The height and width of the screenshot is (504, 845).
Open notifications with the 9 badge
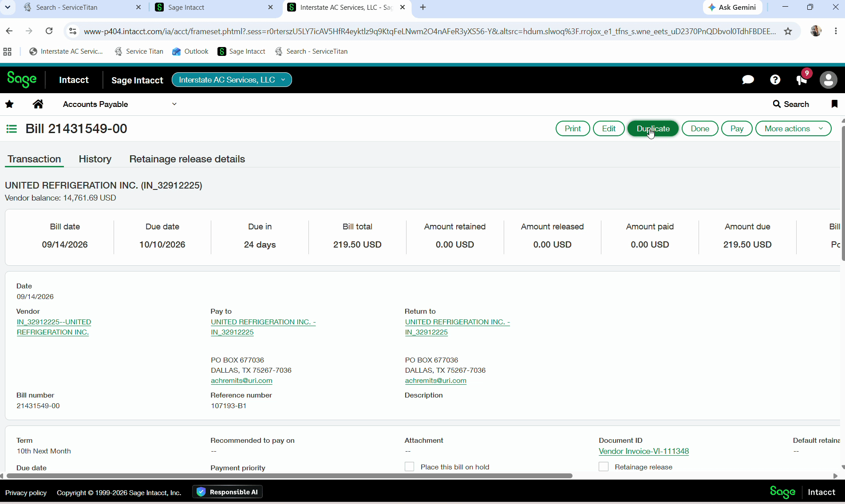tap(802, 79)
